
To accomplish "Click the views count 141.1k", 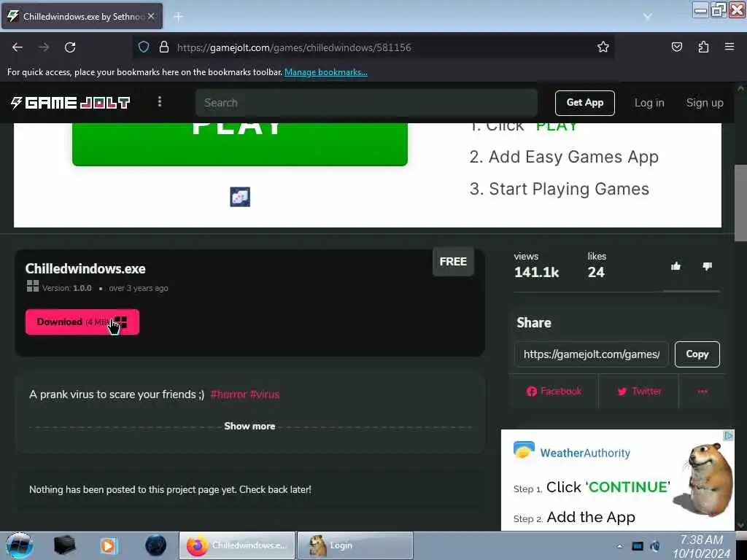I will (536, 273).
